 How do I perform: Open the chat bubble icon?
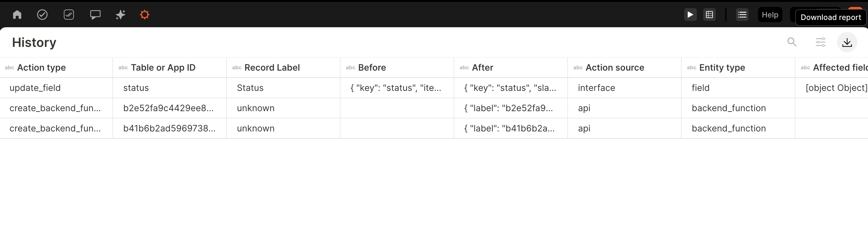[x=95, y=15]
